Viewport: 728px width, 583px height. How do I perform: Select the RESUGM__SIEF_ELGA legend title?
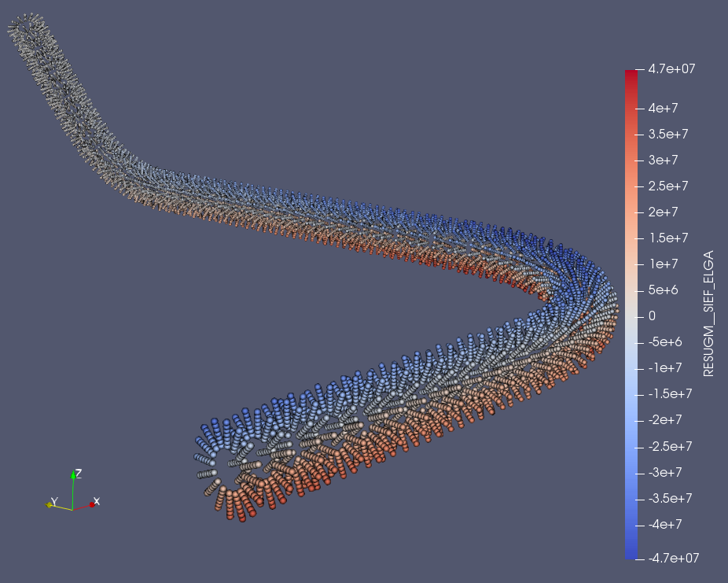[709, 314]
